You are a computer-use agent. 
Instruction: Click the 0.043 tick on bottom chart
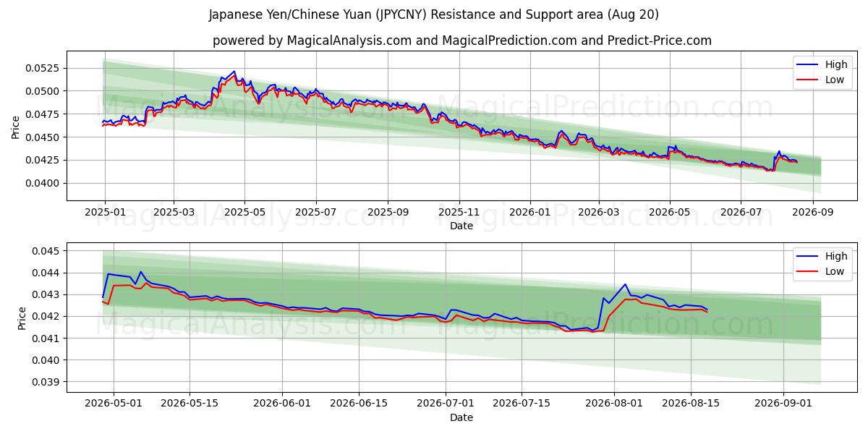pos(47,294)
